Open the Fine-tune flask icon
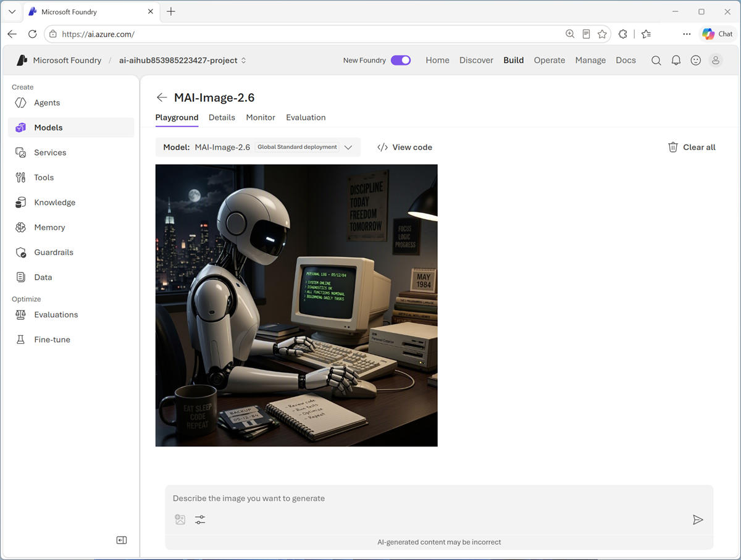This screenshot has height=560, width=741. click(x=20, y=340)
